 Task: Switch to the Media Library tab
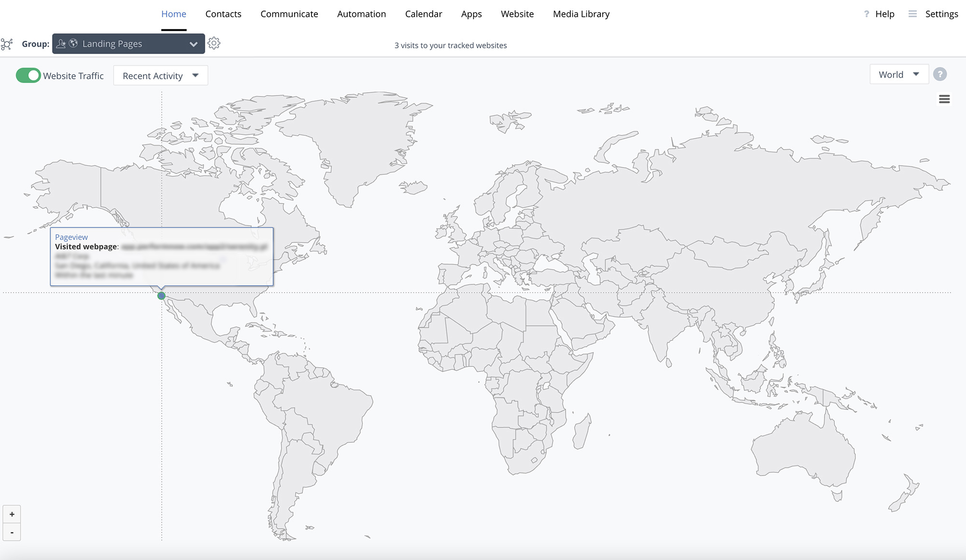(581, 14)
